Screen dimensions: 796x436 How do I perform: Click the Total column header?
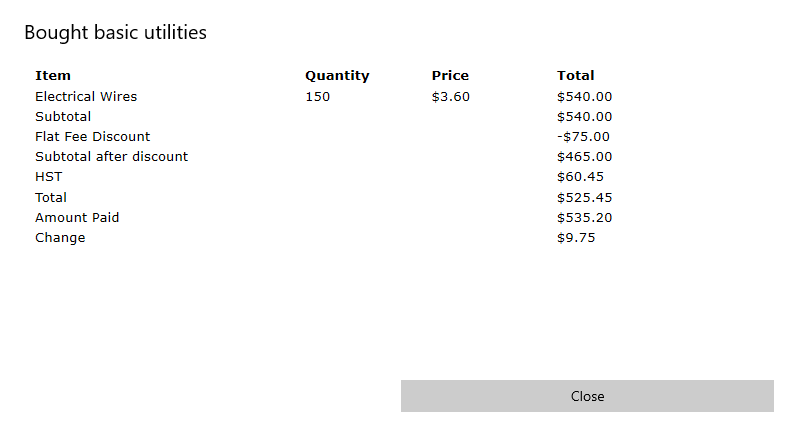(575, 76)
